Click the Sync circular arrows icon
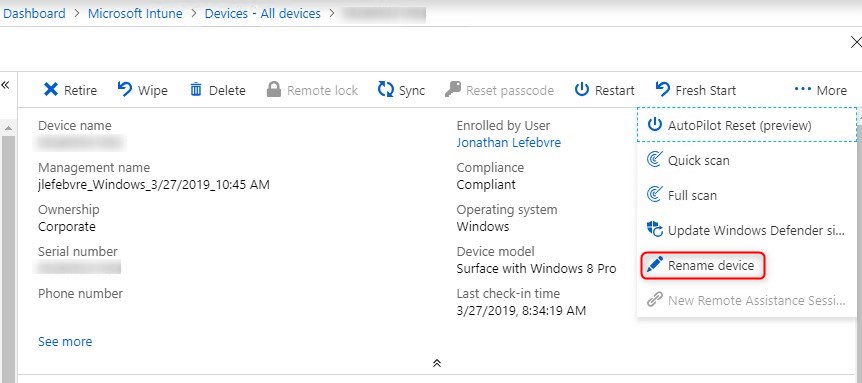 (x=386, y=90)
